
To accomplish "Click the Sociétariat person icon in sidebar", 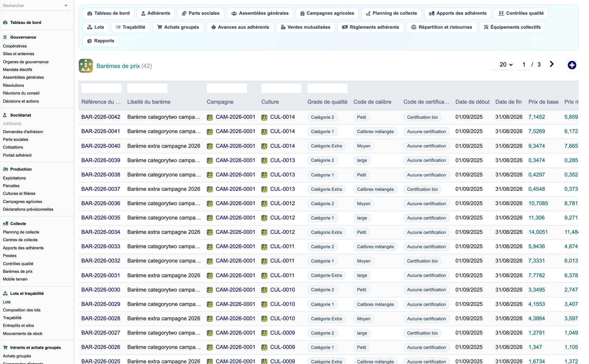I will tap(5, 115).
